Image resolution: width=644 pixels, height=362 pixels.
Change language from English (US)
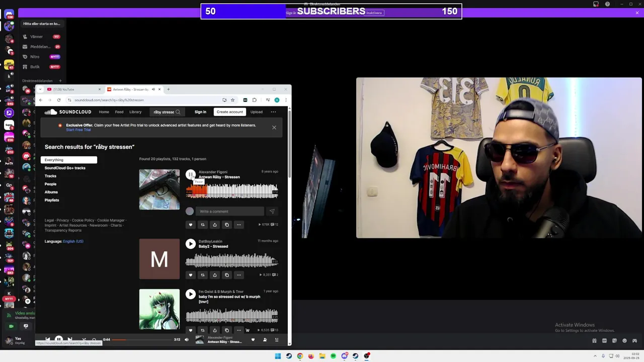pyautogui.click(x=73, y=241)
